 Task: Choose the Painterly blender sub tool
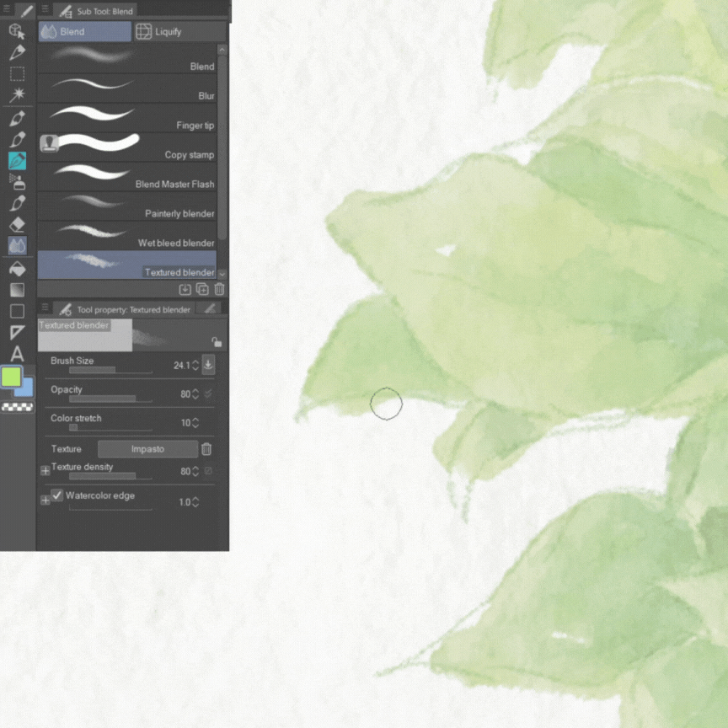point(126,206)
